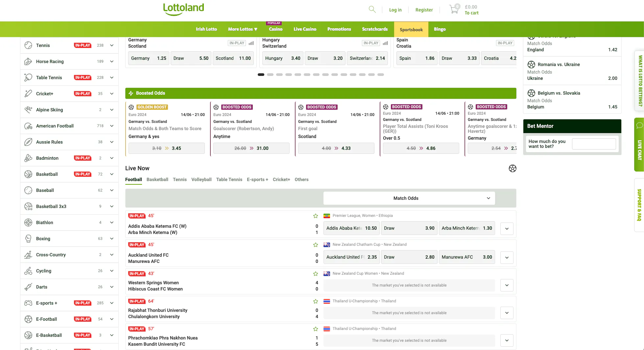The width and height of the screenshot is (644, 350).
Task: Select boosted odds 3.45 Germany & yes
Action: [x=167, y=148]
